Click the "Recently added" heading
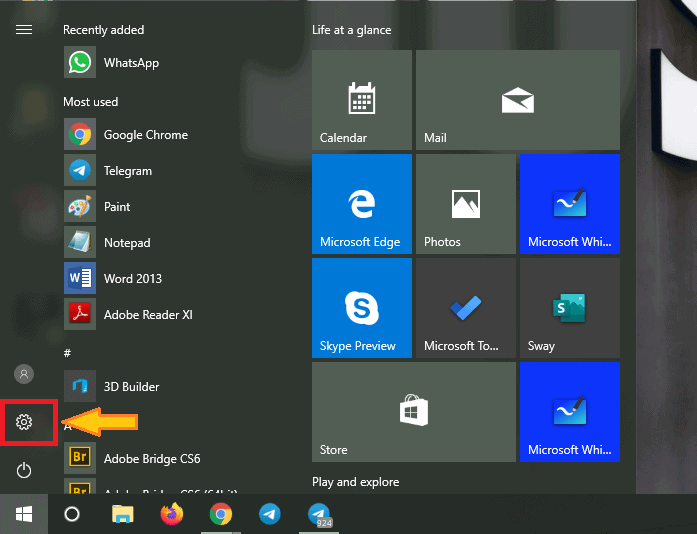This screenshot has width=697, height=534. [104, 30]
